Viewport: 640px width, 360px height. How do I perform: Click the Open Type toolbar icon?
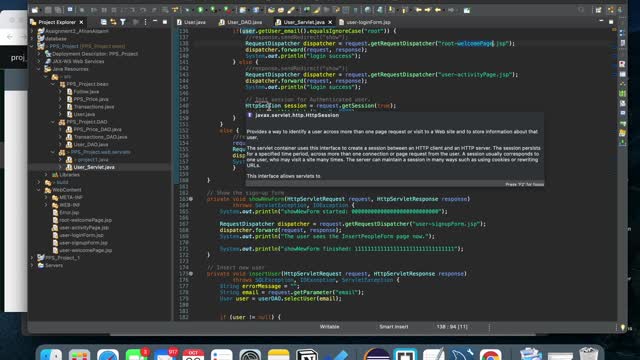271,10
